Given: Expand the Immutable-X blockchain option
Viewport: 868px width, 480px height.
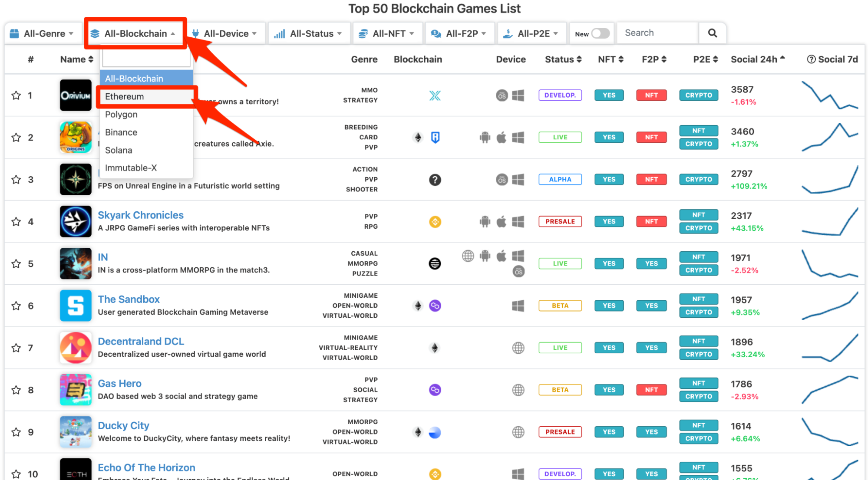Looking at the screenshot, I should [x=131, y=167].
